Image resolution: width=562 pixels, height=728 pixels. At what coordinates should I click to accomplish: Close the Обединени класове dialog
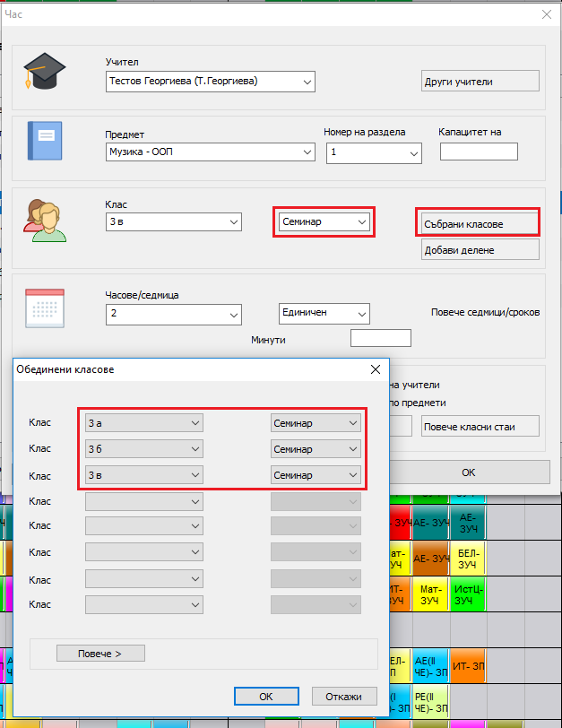click(x=375, y=368)
